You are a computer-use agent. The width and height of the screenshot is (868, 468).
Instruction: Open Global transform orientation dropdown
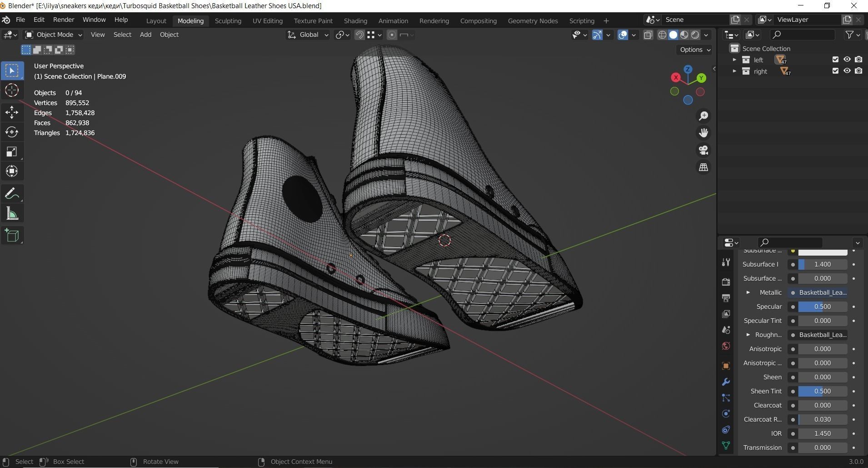308,35
